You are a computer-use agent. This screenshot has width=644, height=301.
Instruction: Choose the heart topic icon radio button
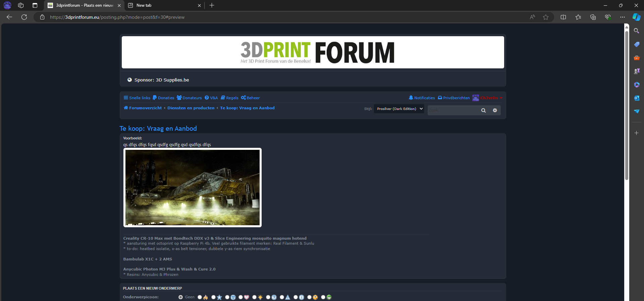241,297
